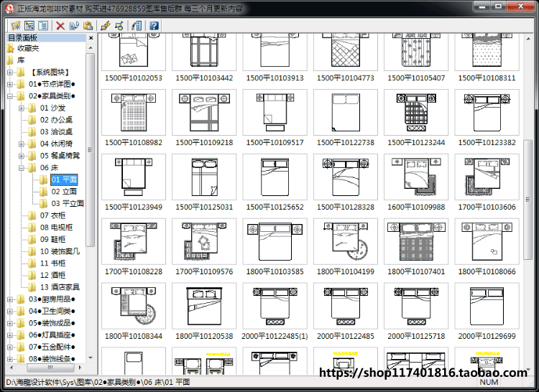Open help with the question mark icon

[154, 26]
